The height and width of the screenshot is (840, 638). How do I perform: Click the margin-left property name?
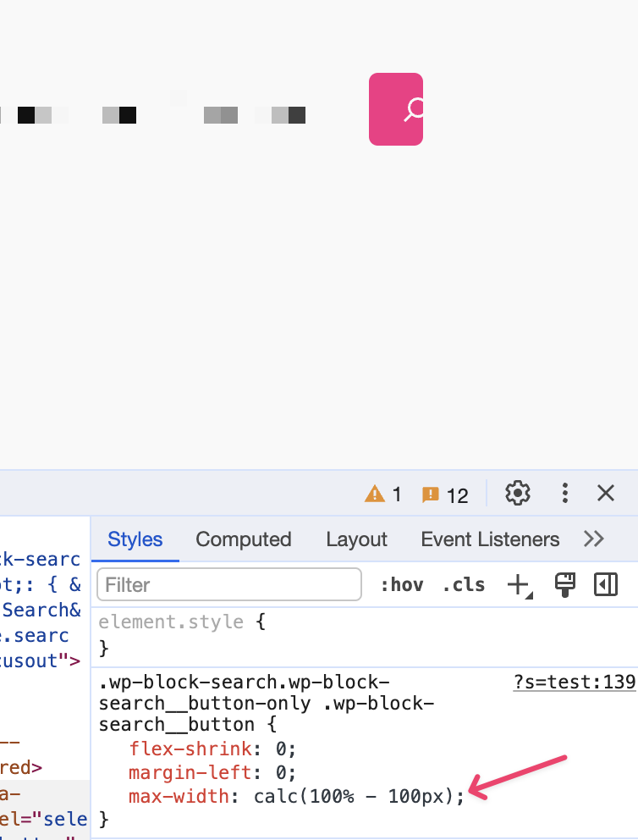point(190,772)
